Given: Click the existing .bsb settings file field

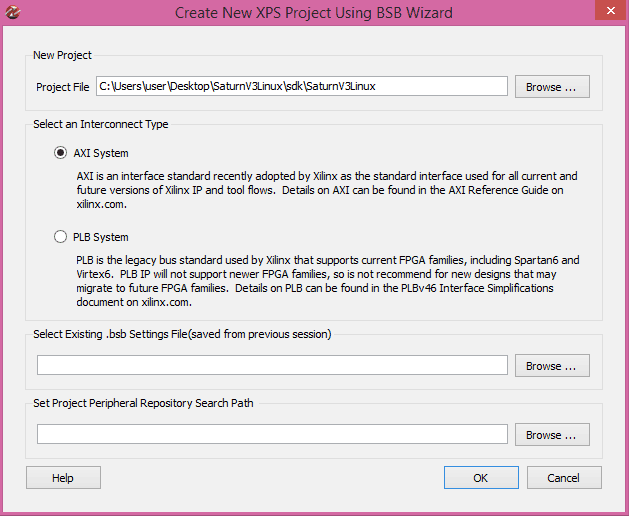Looking at the screenshot, I should [272, 365].
